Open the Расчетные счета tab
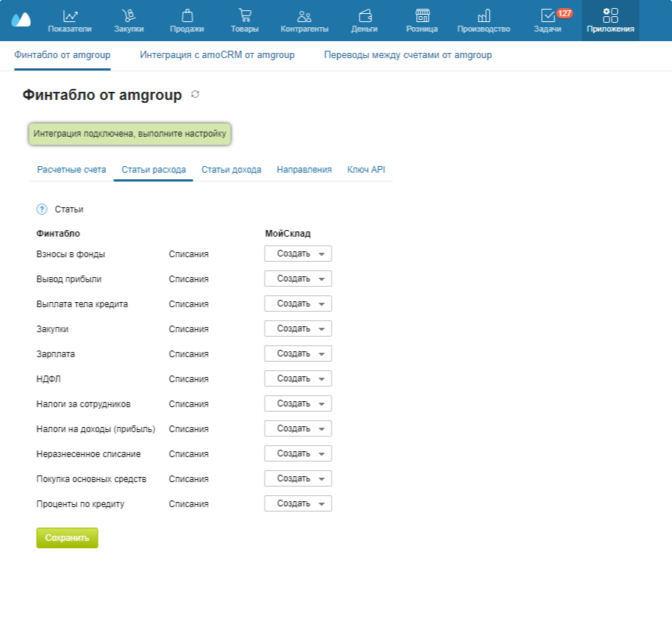 click(71, 170)
